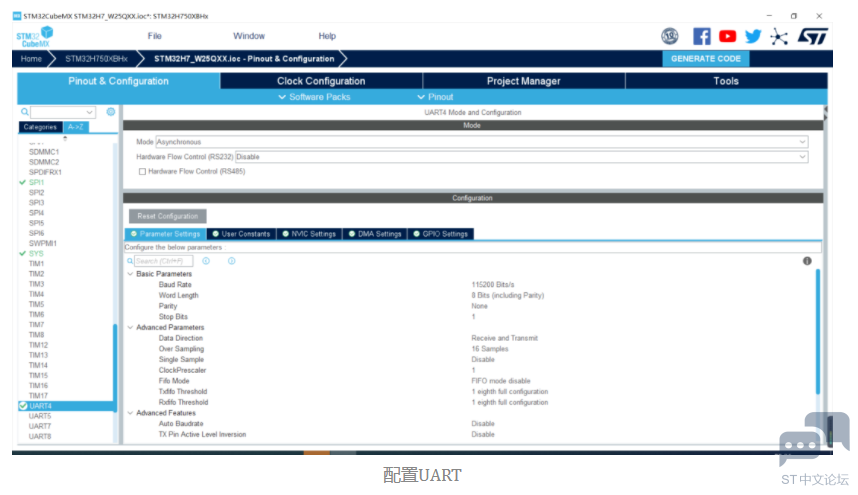Open the Window menu
The width and height of the screenshot is (858, 495).
point(249,36)
